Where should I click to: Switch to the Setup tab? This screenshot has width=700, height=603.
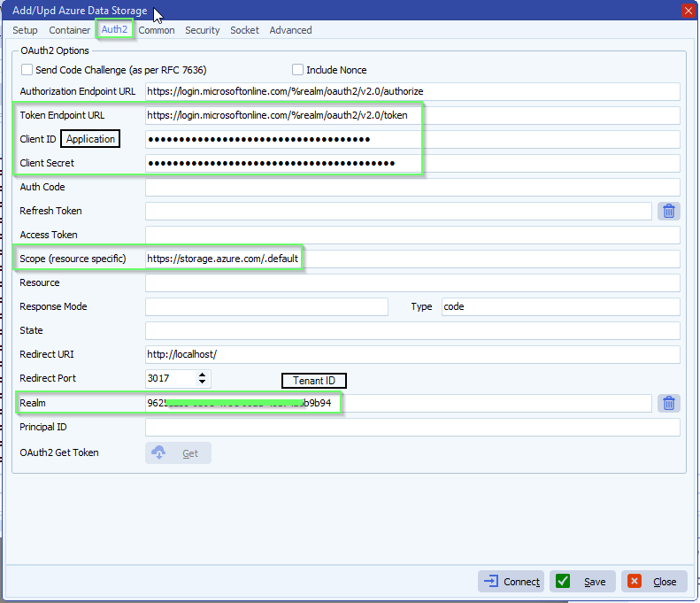pos(25,30)
